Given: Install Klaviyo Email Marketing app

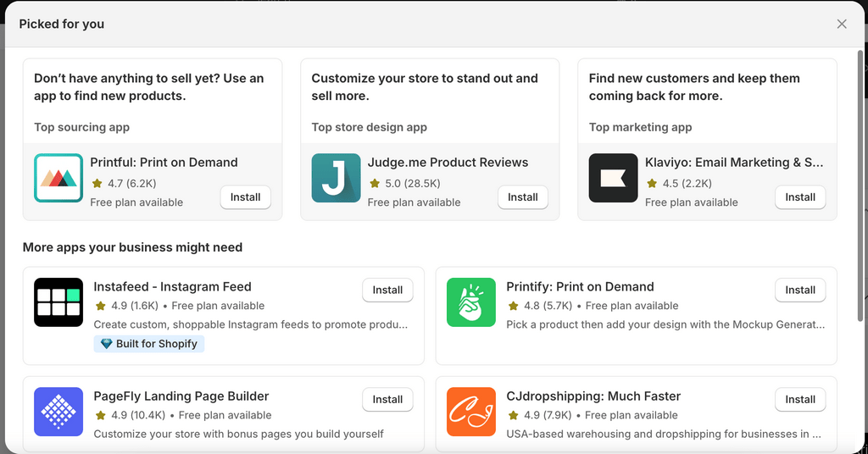Looking at the screenshot, I should (x=800, y=197).
